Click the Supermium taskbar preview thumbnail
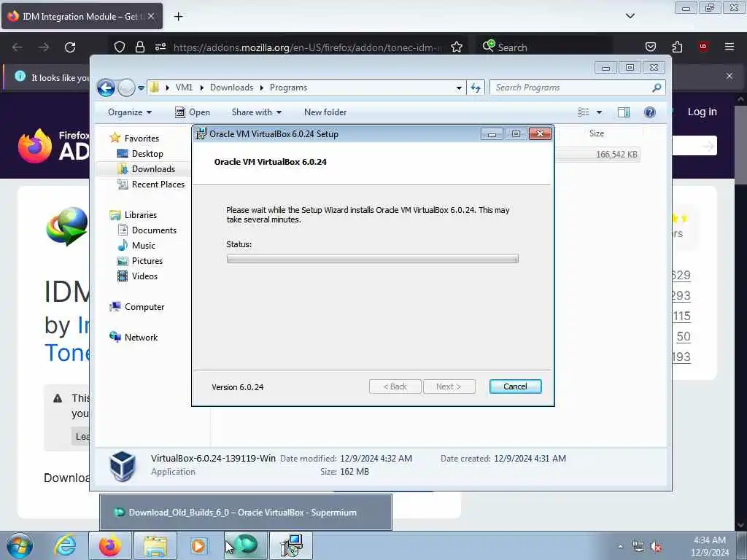Image resolution: width=747 pixels, height=560 pixels. (245, 513)
